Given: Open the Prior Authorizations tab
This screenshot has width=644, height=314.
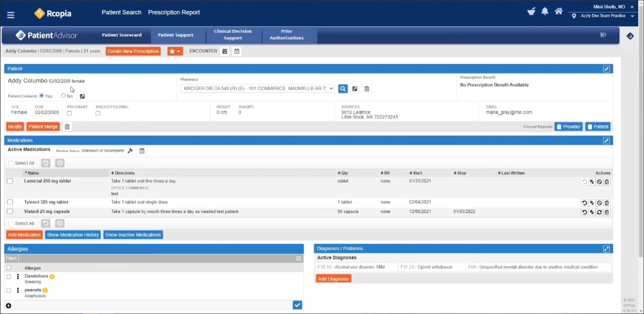Looking at the screenshot, I should tap(287, 35).
